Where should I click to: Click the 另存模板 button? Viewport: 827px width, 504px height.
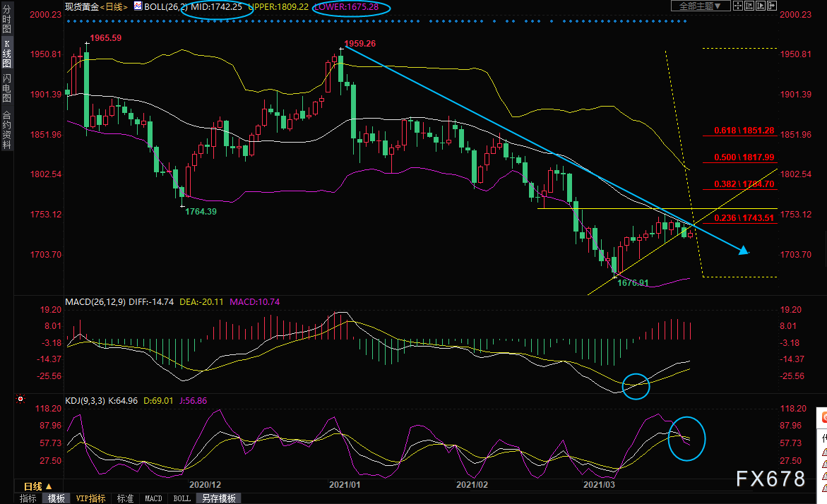tap(219, 498)
